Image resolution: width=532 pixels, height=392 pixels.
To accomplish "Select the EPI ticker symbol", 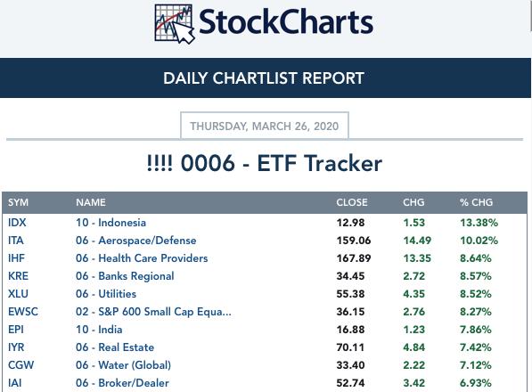I will pos(16,330).
